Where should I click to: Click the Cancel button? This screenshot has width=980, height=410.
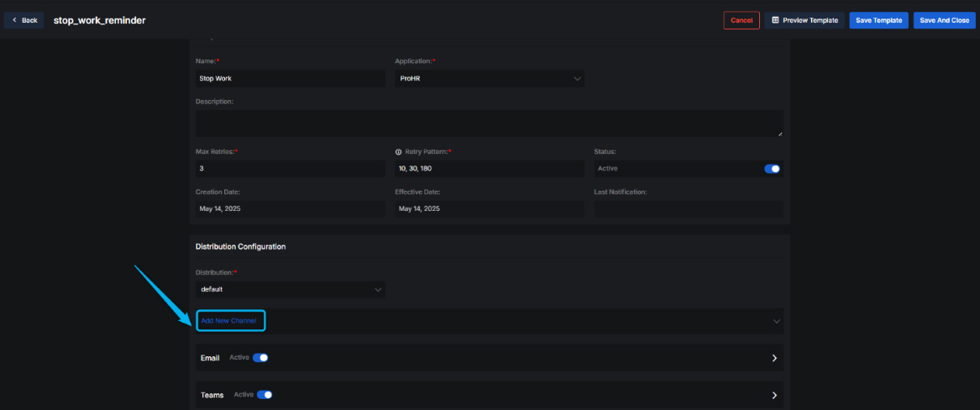point(741,20)
